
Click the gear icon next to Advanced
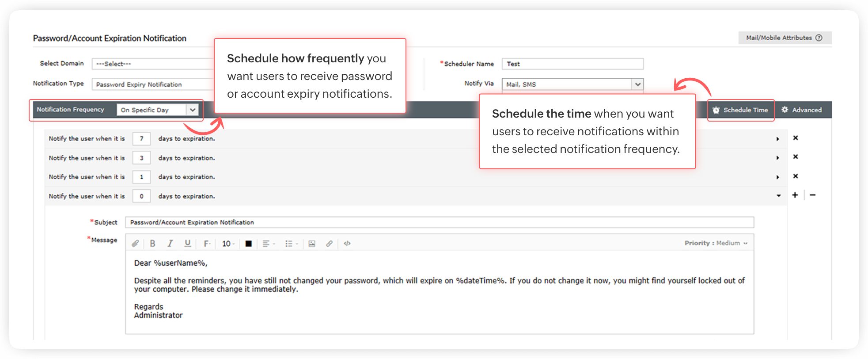(785, 110)
